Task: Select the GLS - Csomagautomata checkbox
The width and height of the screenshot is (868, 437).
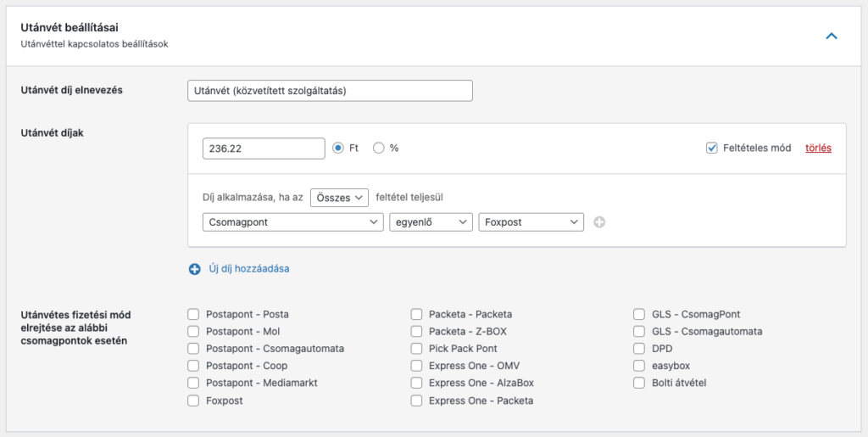Action: 640,332
